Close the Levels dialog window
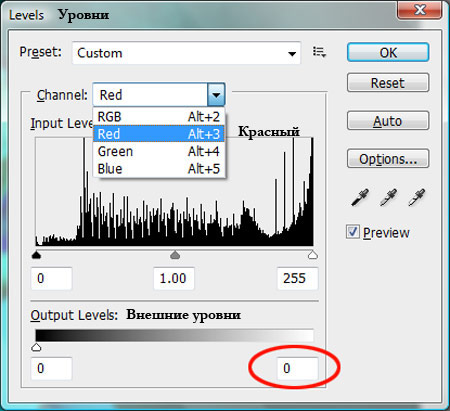 click(420, 9)
